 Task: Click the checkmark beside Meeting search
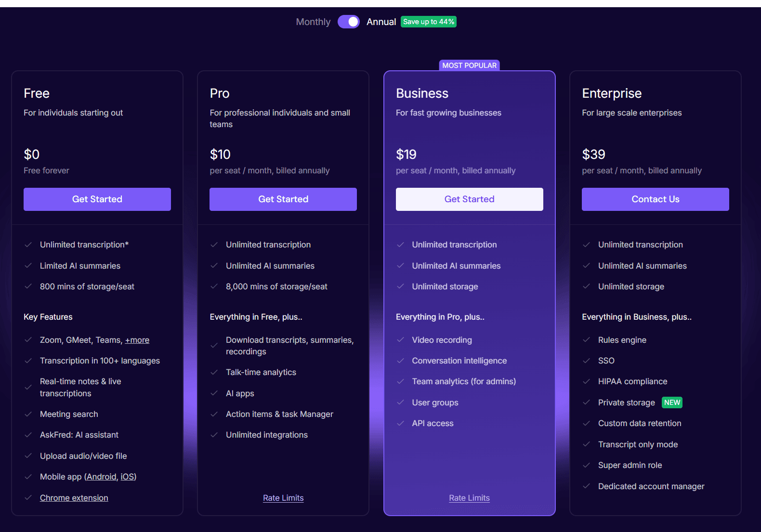click(28, 414)
